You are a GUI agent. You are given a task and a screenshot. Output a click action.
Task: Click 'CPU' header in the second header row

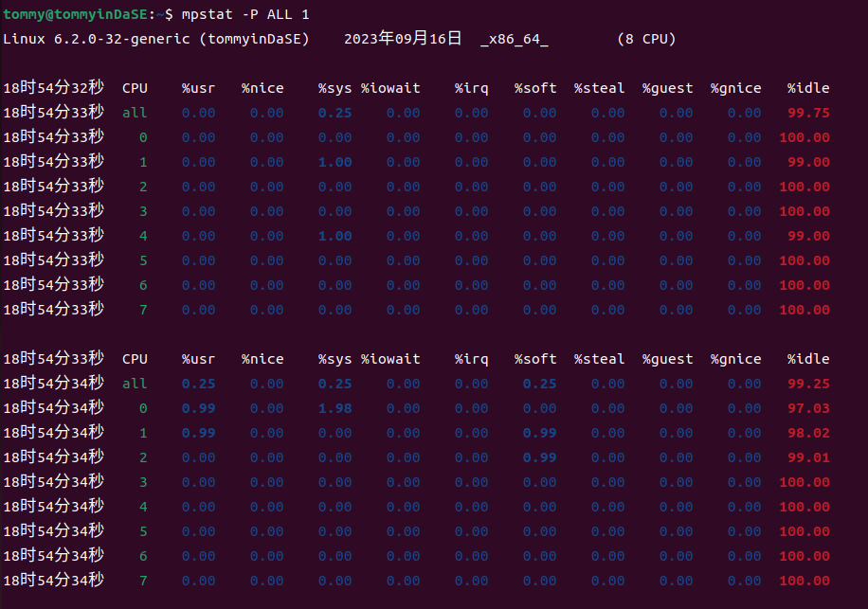(135, 359)
